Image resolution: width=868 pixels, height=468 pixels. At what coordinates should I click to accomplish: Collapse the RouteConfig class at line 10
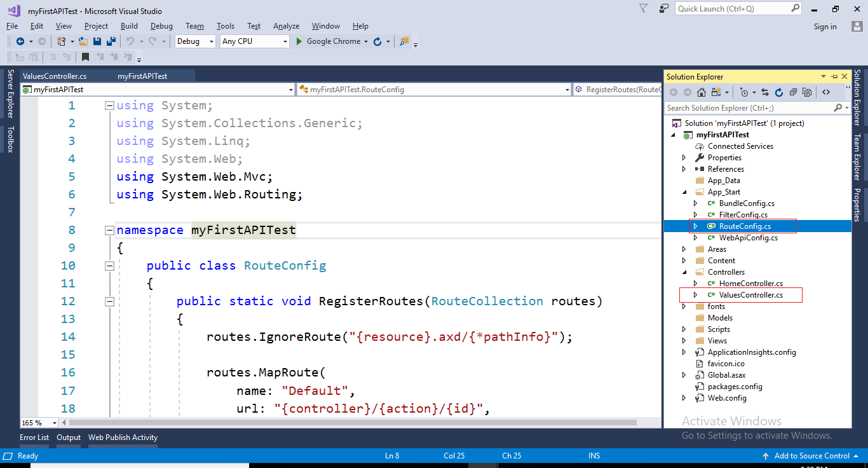point(109,266)
